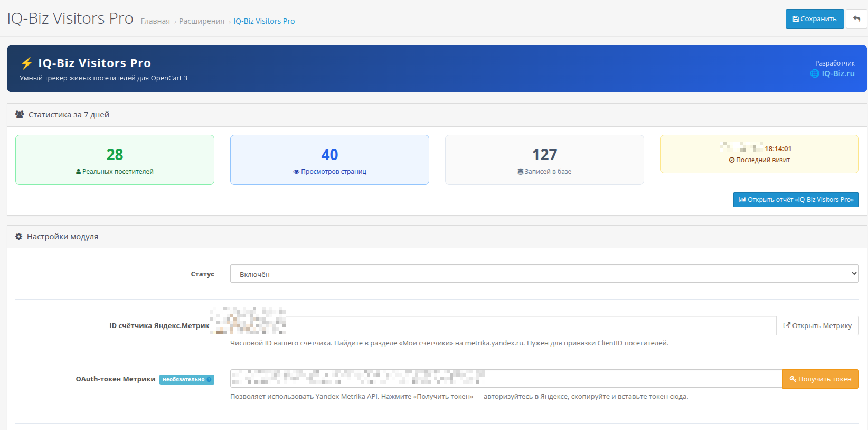Screen dimensions: 868x430
Task: Click the globe icon beside IQ-Biz.ru
Action: pos(815,73)
